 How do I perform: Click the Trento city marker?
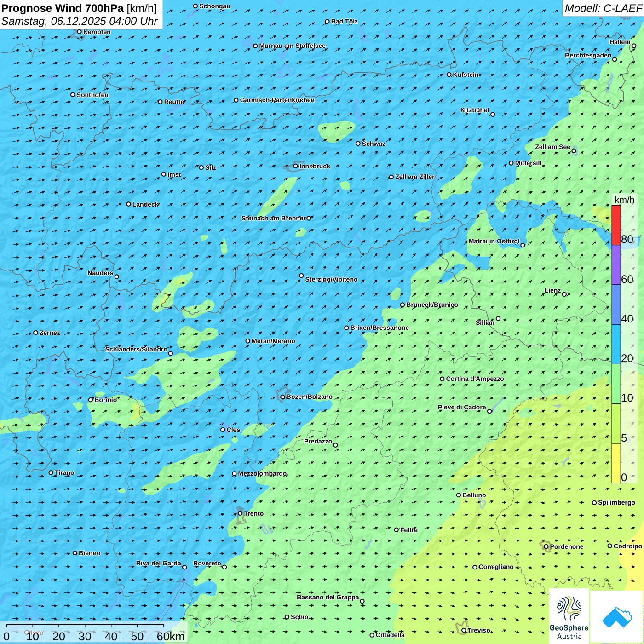tap(240, 513)
